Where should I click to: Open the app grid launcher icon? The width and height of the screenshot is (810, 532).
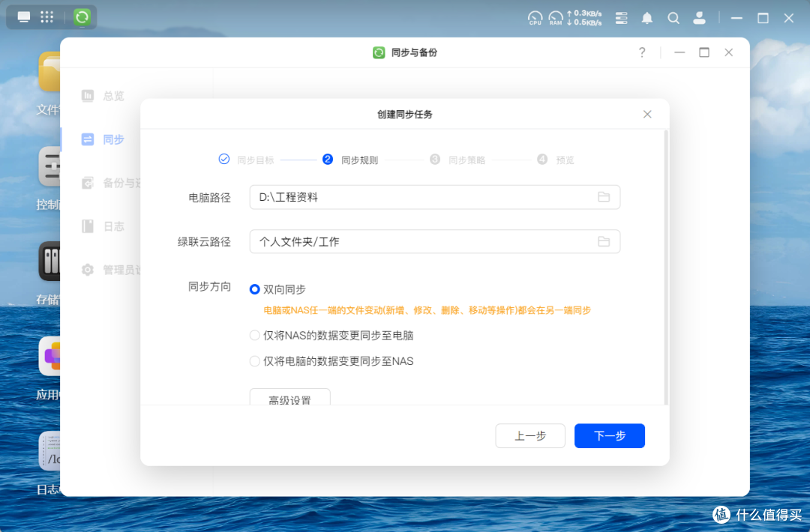click(47, 17)
